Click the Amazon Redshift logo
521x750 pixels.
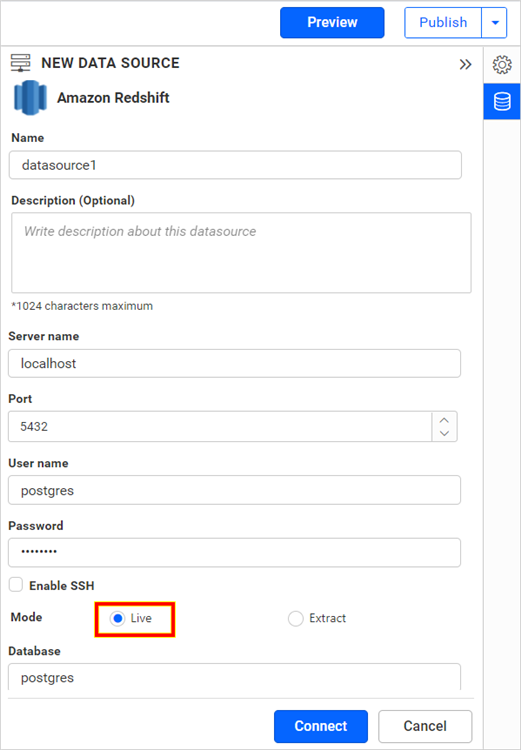(31, 98)
